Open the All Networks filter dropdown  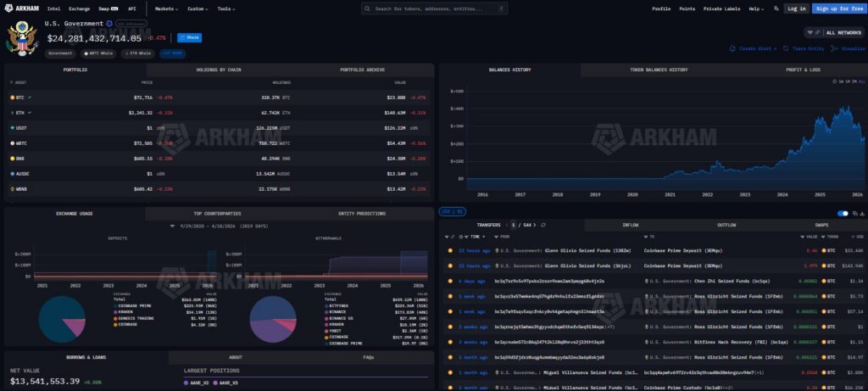pos(833,32)
